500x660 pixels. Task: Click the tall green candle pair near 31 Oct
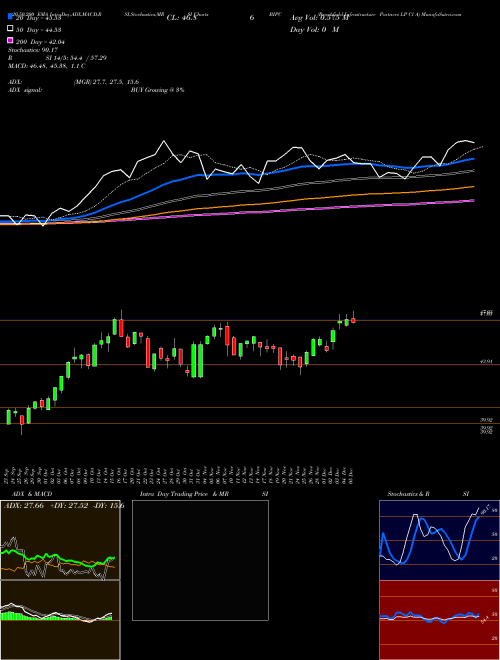pos(197,361)
